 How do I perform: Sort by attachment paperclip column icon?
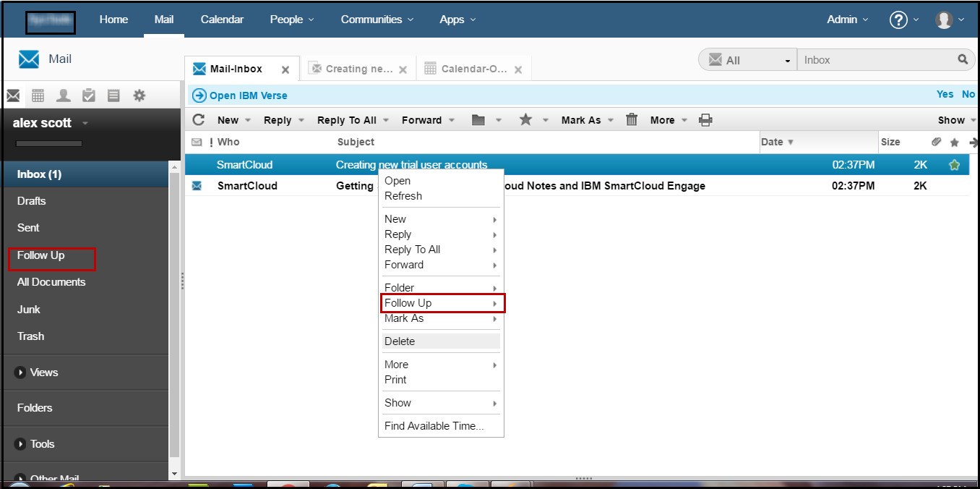(937, 142)
